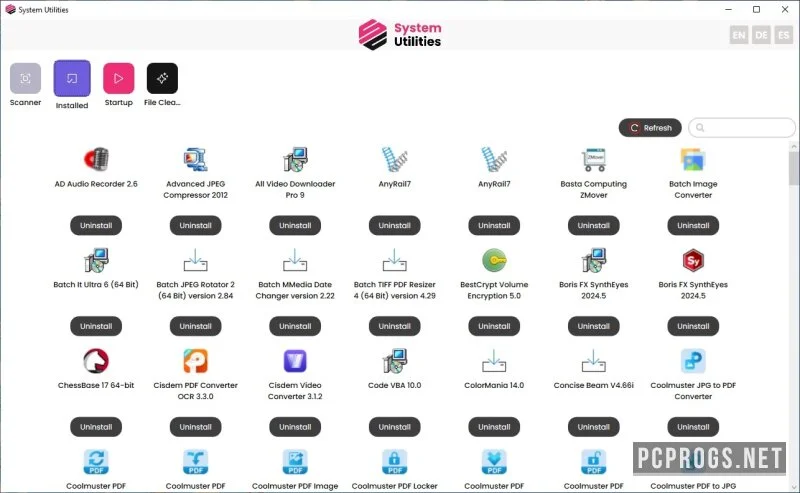
Task: Uninstall Batch JPEG Rotator 2
Action: tap(195, 326)
